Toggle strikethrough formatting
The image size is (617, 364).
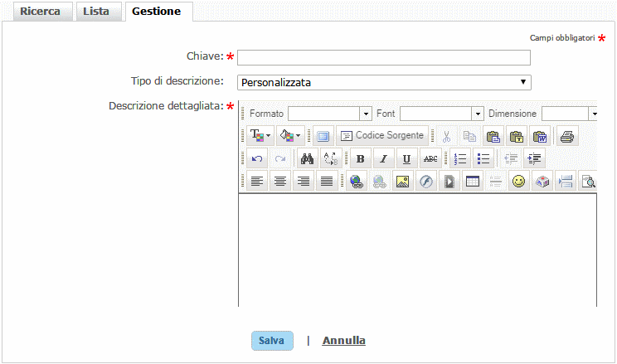[x=430, y=158]
